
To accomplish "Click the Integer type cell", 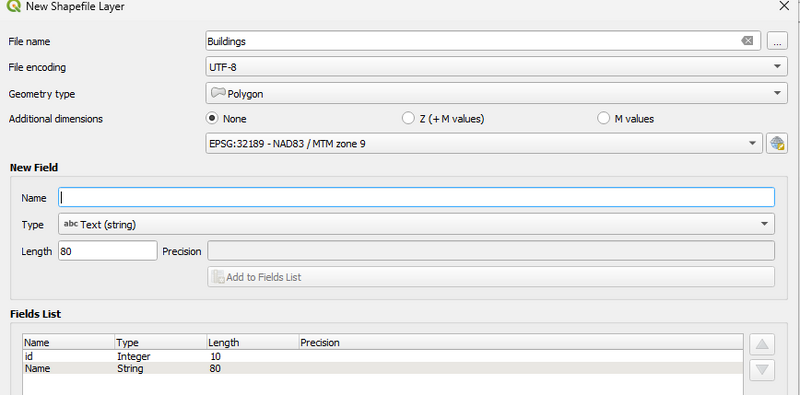I will point(134,356).
